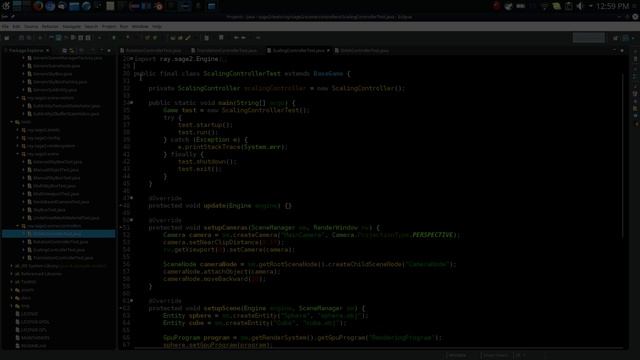Click Collapse All in Package Explorer

[64, 51]
